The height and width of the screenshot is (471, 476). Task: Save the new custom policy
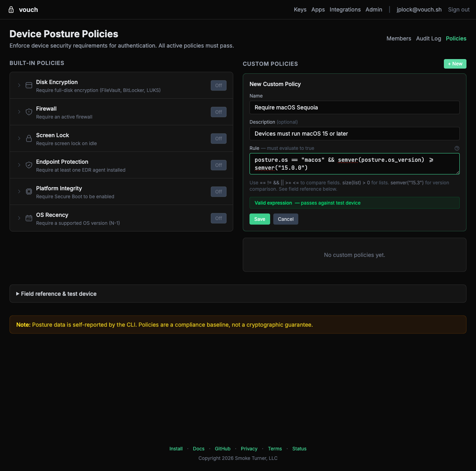click(x=259, y=219)
